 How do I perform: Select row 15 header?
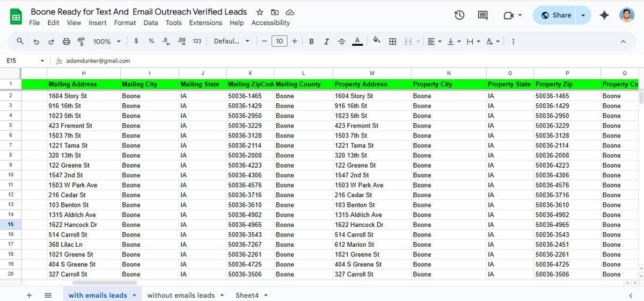pyautogui.click(x=10, y=225)
